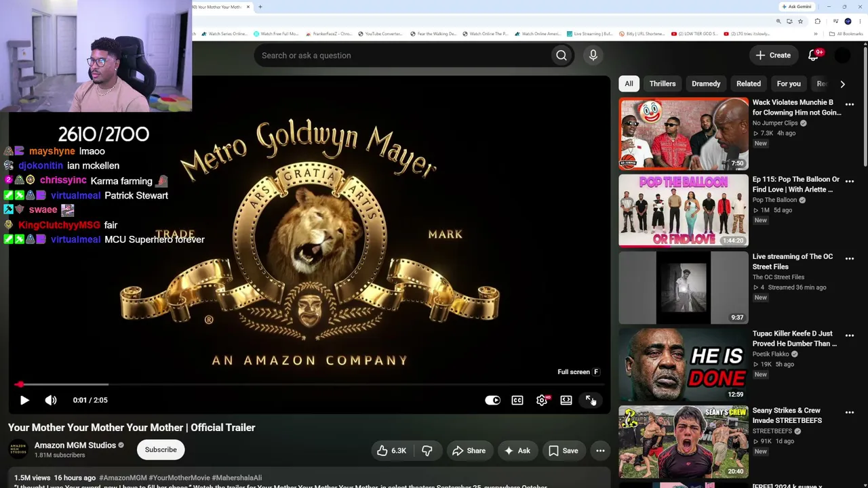Open the Live Streaming bookmark

[x=590, y=34]
